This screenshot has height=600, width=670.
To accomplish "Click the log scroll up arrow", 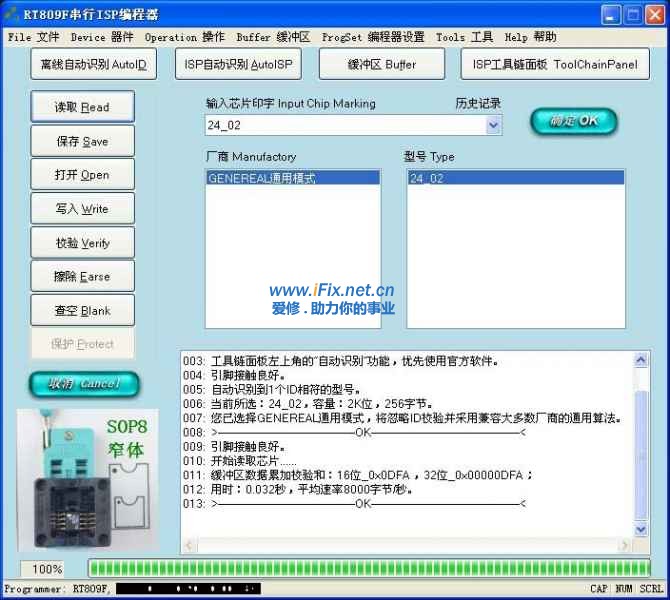I will pos(640,361).
